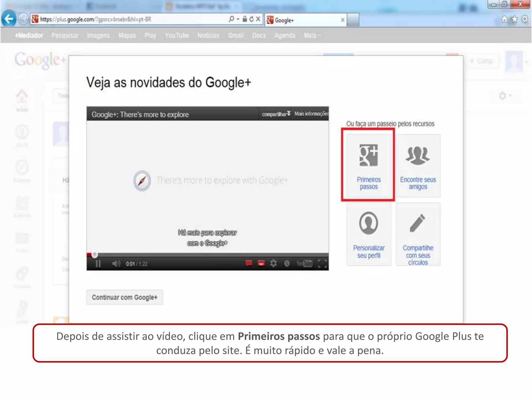The image size is (532, 399).
Task: Click the Início home sidebar icon
Action: 22,100
